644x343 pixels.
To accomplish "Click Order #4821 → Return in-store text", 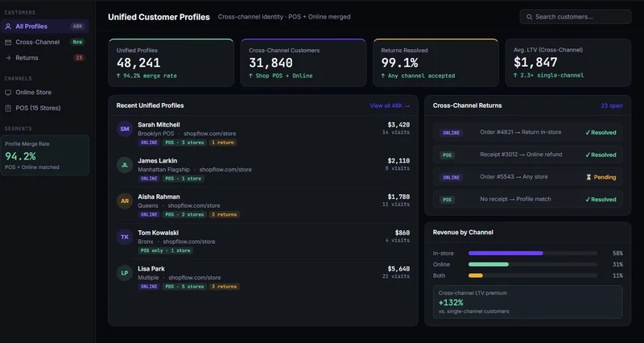I will pos(520,132).
